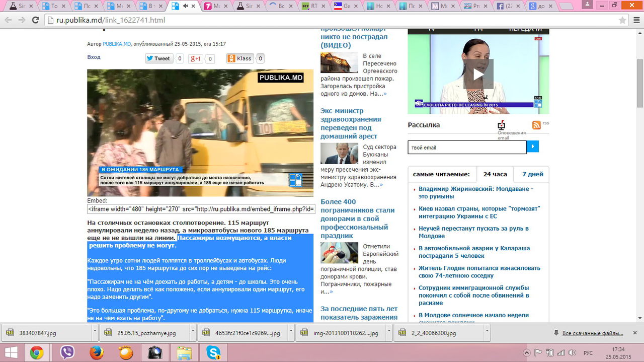The image size is (644, 362).
Task: Expand dropdown for 25.05.15_pozharnye.jpg download
Action: (x=193, y=333)
